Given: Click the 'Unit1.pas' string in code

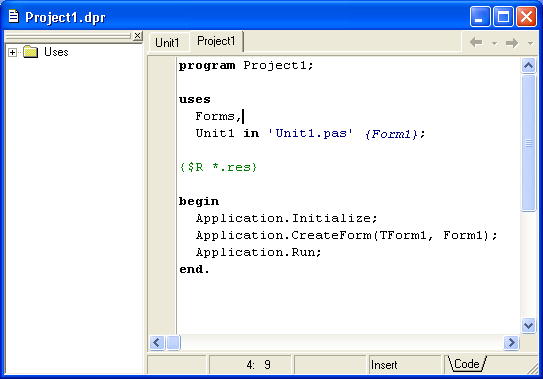Looking at the screenshot, I should 311,133.
